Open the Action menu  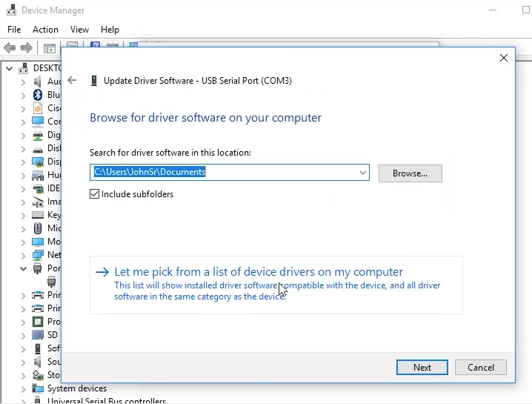(x=45, y=30)
